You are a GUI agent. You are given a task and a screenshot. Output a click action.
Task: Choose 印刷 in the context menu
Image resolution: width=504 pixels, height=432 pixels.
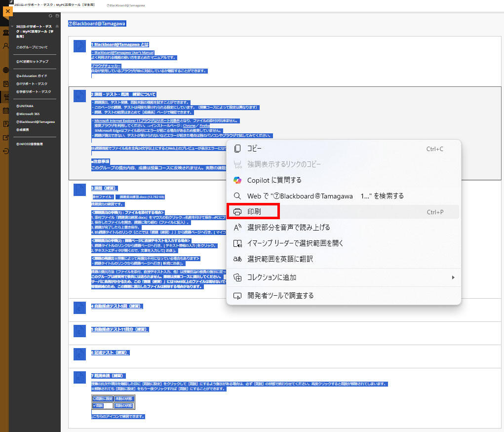click(343, 212)
